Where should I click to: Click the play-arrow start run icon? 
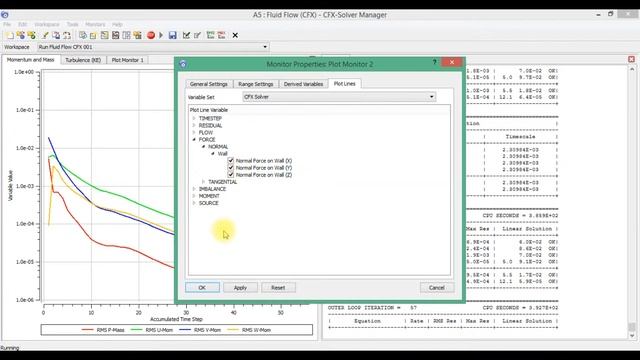click(x=161, y=36)
